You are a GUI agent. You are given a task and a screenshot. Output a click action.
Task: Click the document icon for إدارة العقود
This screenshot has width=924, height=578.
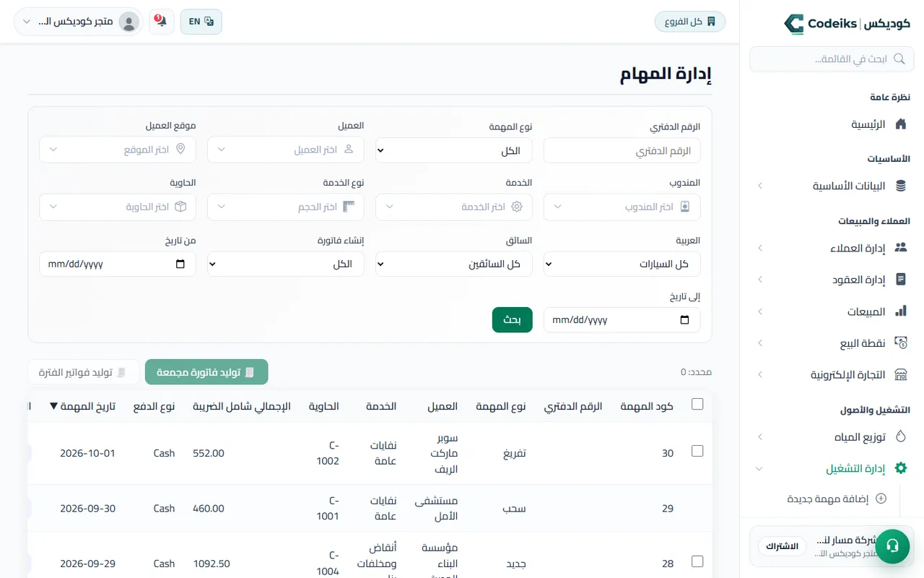900,279
